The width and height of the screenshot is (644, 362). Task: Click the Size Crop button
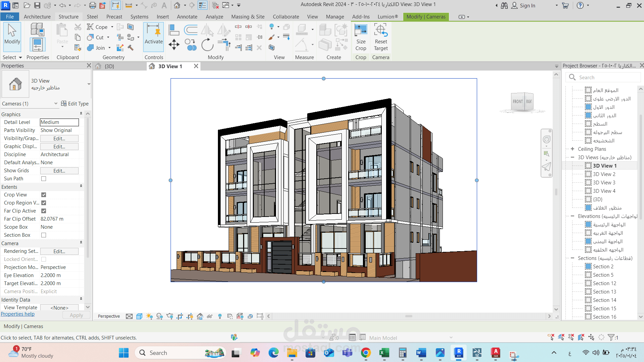click(x=361, y=37)
